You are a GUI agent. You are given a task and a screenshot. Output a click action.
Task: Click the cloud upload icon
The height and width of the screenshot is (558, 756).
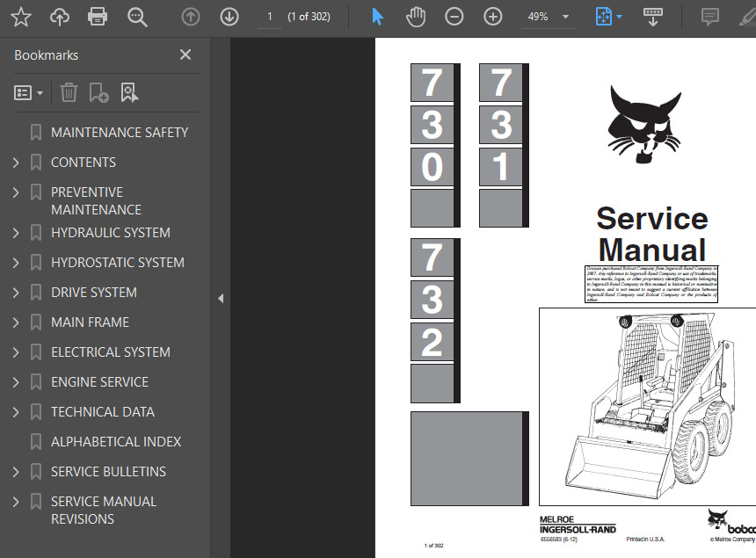pyautogui.click(x=59, y=17)
